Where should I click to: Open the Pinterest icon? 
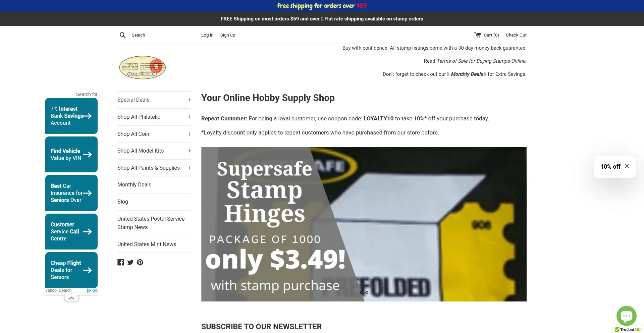pyautogui.click(x=140, y=262)
